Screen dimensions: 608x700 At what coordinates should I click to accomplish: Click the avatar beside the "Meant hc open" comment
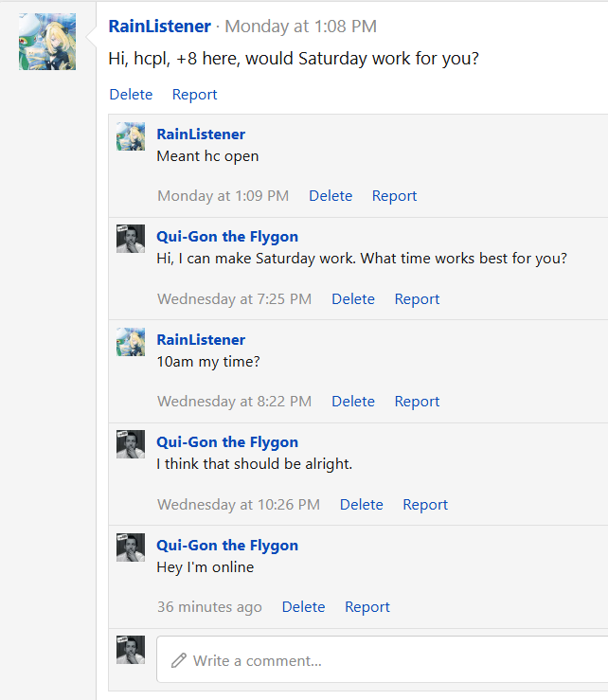131,136
